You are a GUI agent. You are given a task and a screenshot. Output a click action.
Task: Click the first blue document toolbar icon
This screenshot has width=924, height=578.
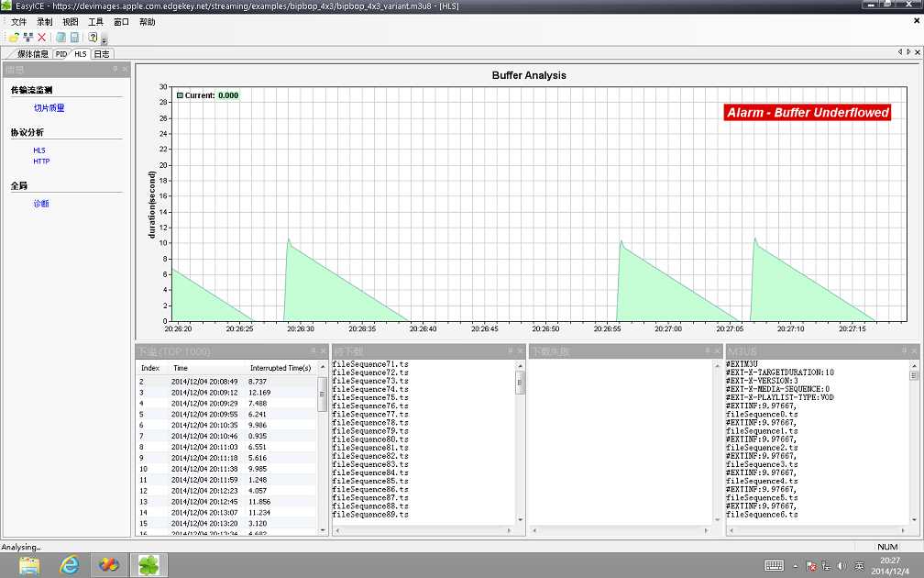[x=60, y=37]
